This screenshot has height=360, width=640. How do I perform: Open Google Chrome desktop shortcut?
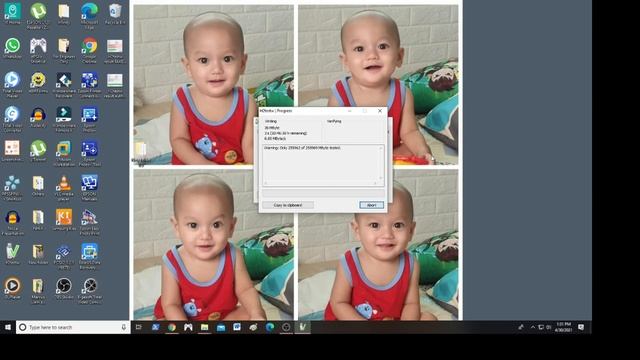89,51
